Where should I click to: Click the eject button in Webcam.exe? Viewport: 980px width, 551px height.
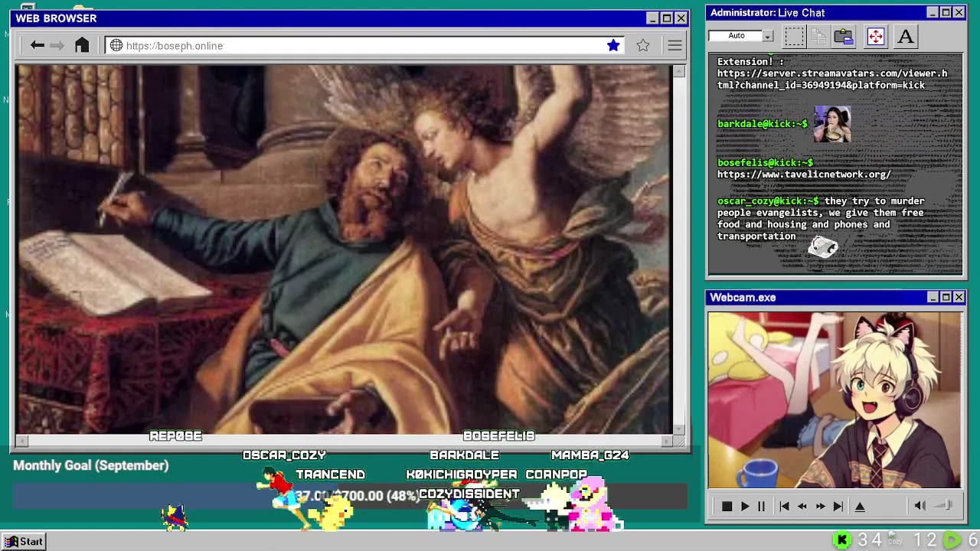[x=860, y=506]
